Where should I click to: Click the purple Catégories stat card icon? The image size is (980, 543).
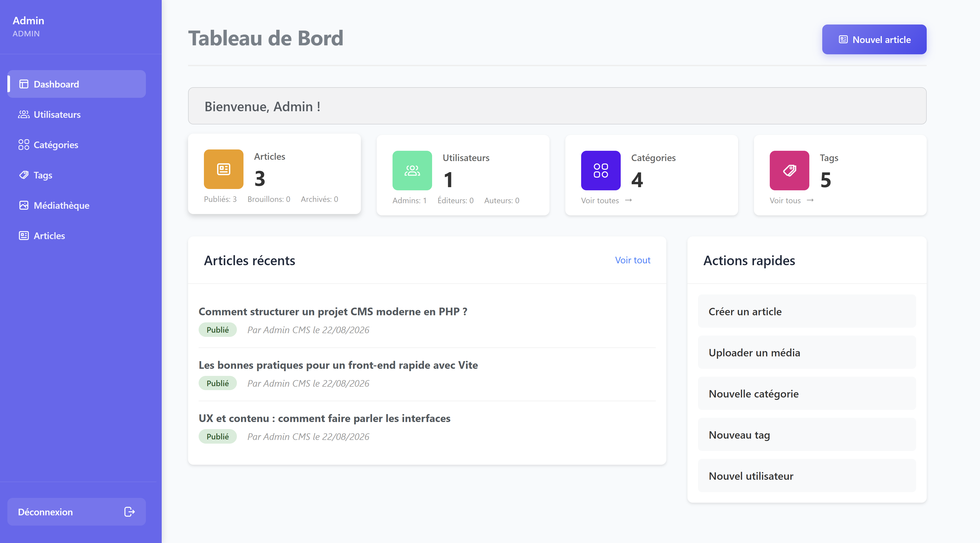click(x=601, y=171)
